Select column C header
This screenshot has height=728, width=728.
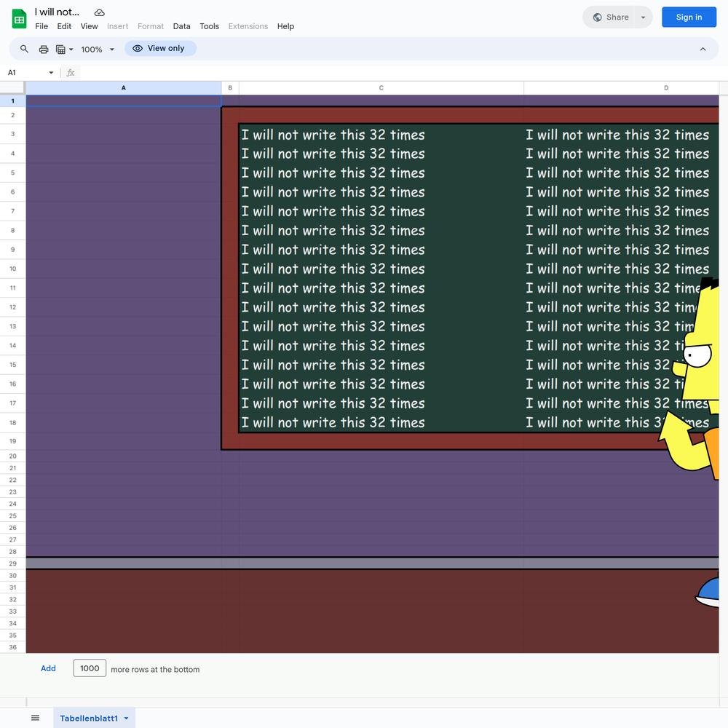(381, 88)
